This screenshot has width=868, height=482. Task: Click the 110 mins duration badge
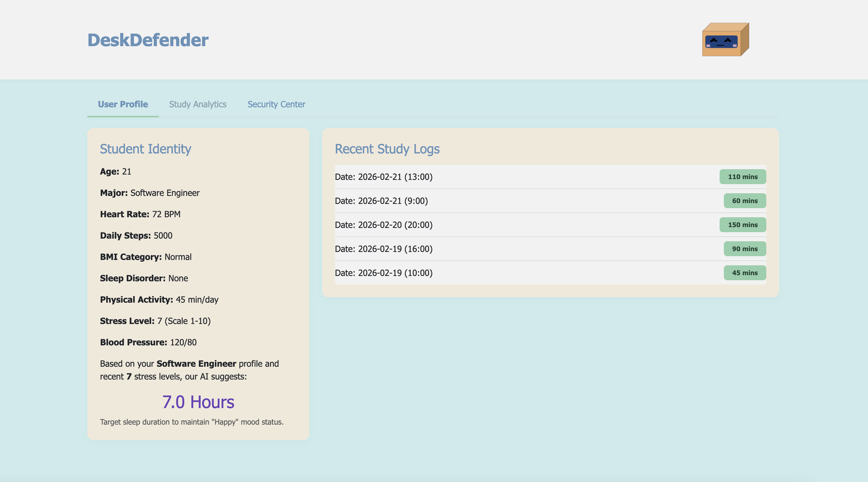point(742,177)
